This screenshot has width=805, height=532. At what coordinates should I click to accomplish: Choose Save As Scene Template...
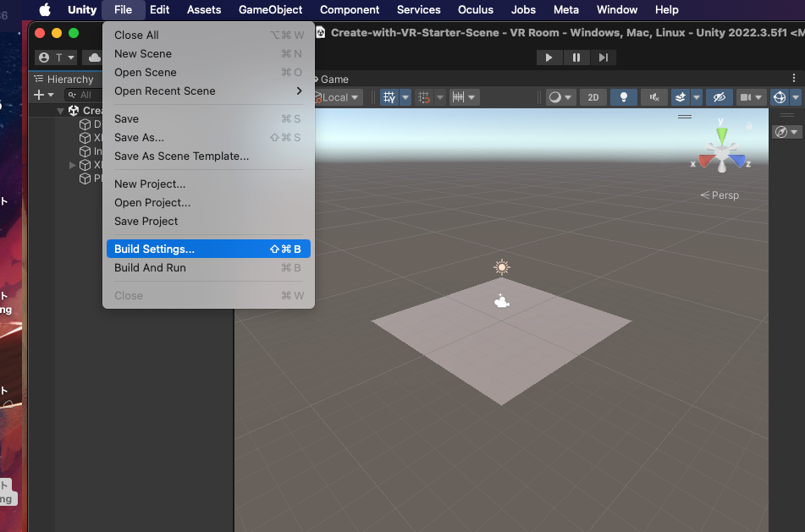coord(208,156)
